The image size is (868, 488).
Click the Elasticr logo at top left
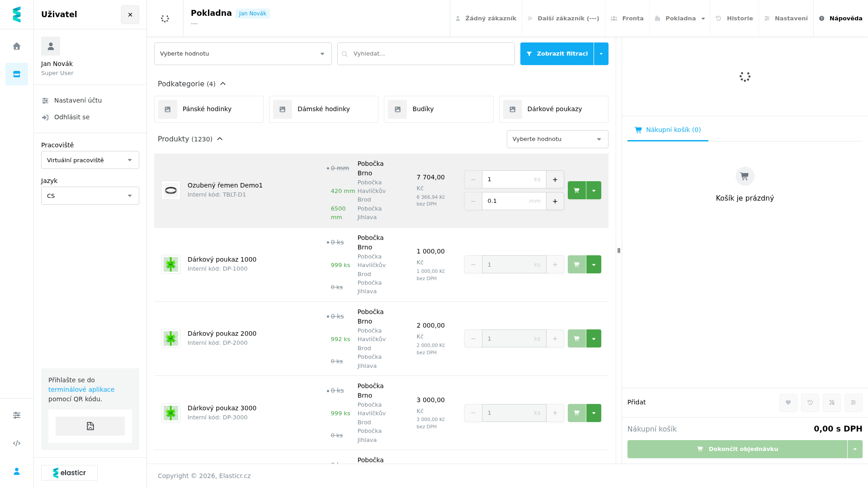click(17, 14)
